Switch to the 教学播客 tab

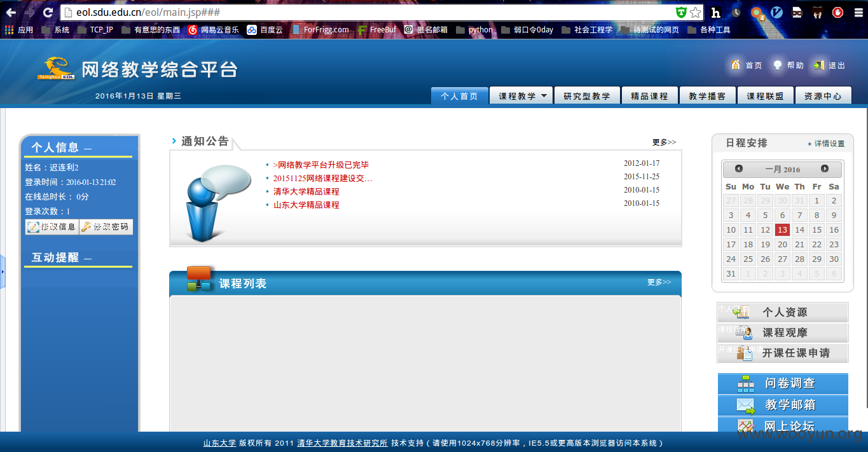click(707, 96)
